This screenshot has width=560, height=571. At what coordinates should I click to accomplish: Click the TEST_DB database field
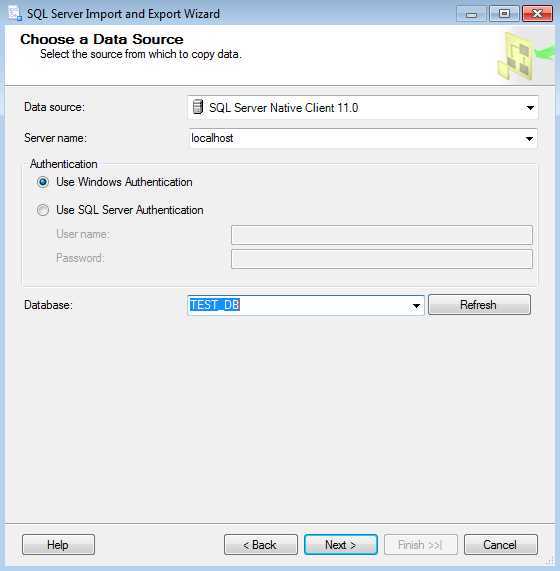point(305,305)
